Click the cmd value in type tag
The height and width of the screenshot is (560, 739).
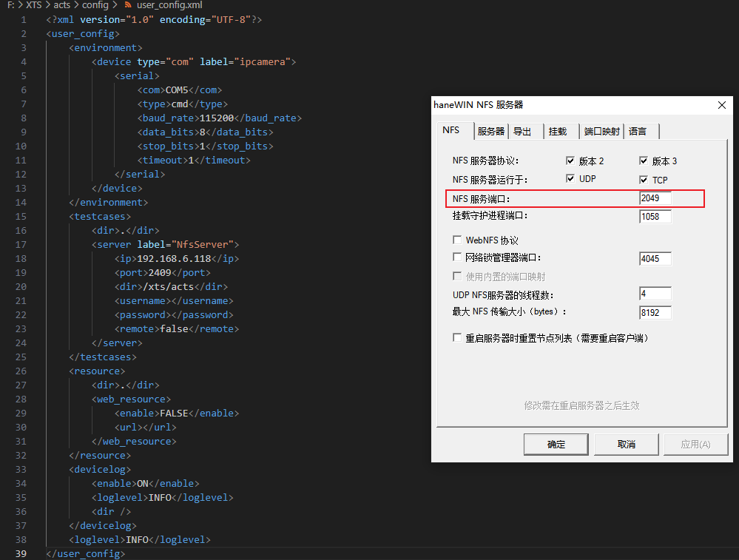pyautogui.click(x=180, y=104)
